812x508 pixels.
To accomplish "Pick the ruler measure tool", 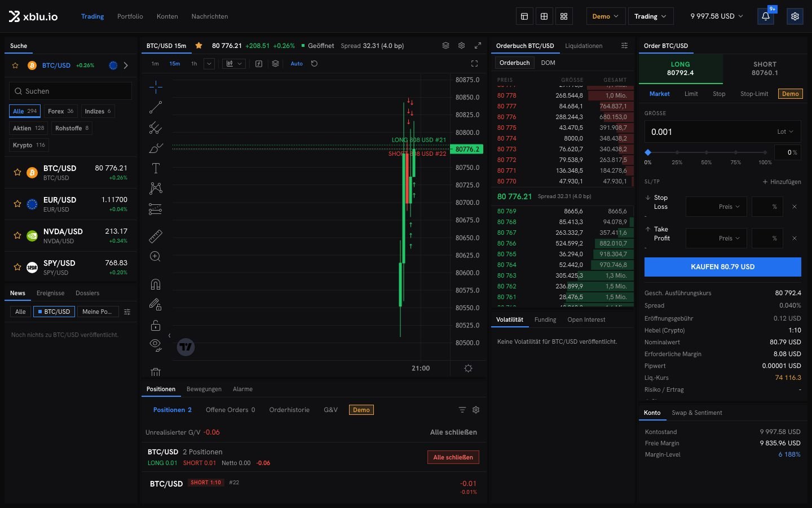I will click(156, 236).
